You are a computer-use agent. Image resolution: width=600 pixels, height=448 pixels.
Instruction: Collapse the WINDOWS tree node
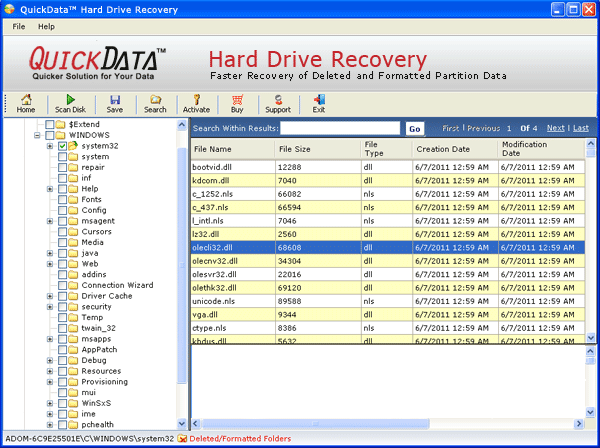pos(37,135)
